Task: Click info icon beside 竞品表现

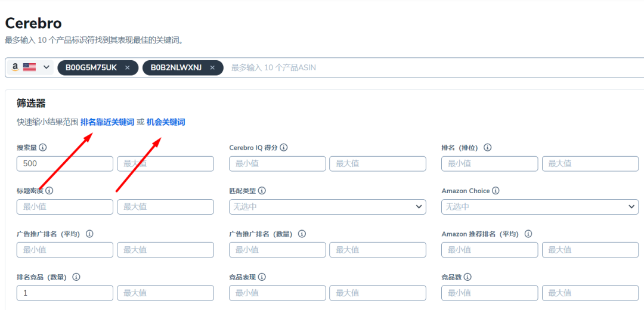Action: point(262,277)
